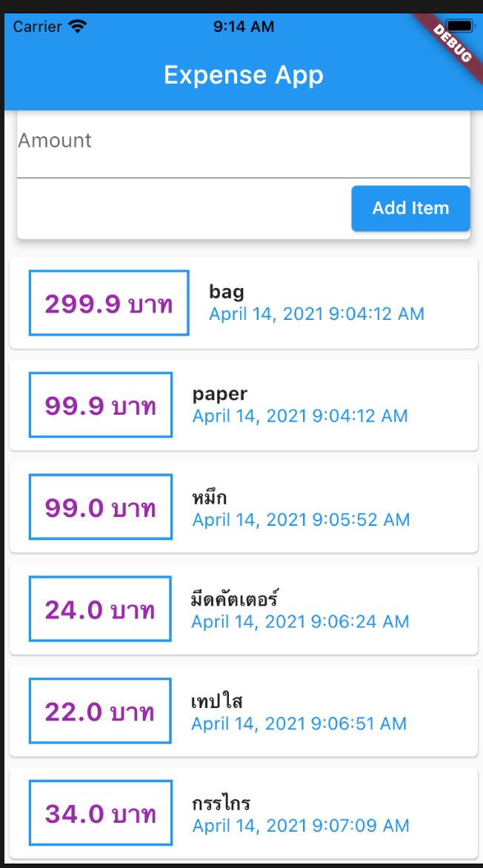The image size is (483, 868).
Task: Click the battery icon in status bar
Action: pos(459,27)
